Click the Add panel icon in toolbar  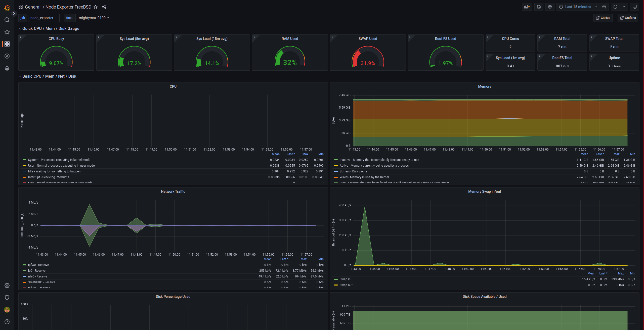(527, 7)
